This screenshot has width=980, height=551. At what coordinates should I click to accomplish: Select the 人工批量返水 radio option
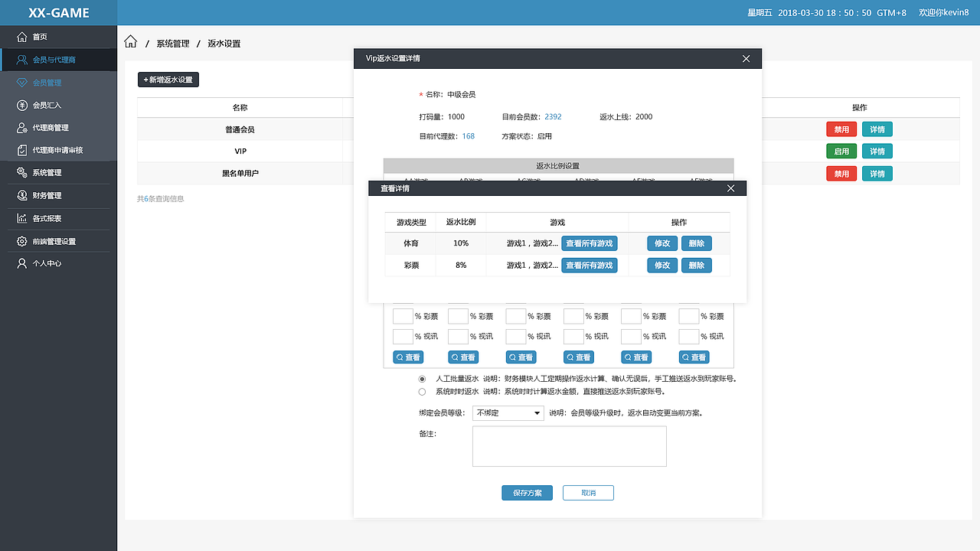422,379
